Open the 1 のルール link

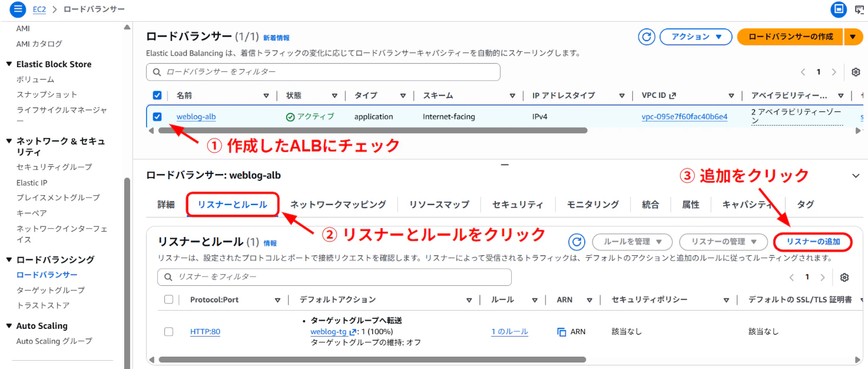point(510,332)
